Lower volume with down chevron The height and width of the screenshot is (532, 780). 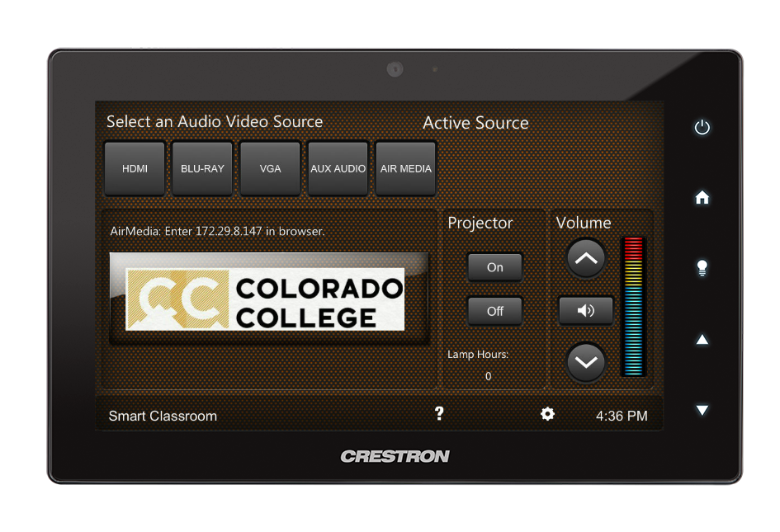point(586,362)
